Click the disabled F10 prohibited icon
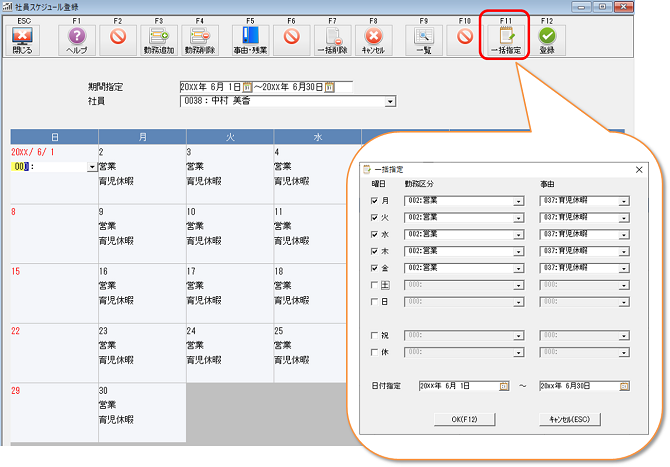 [x=465, y=40]
